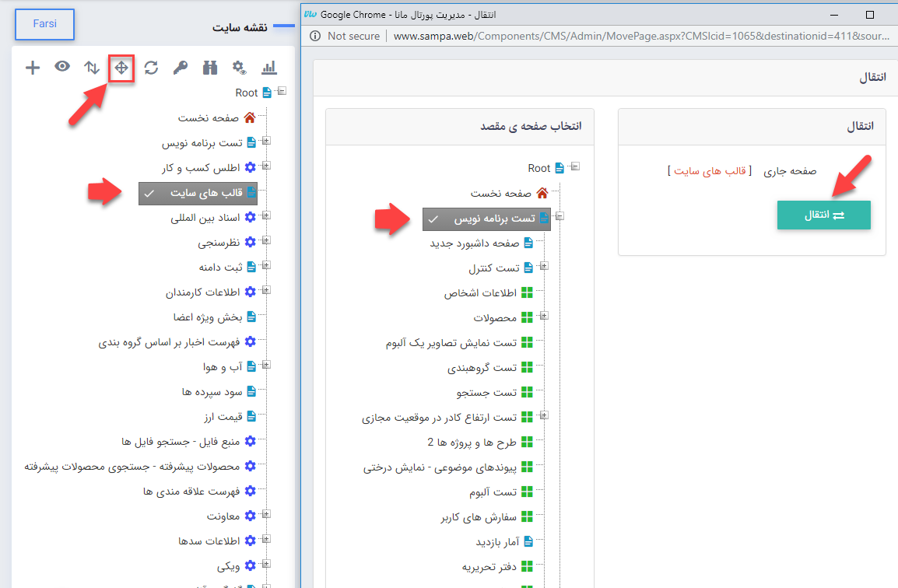This screenshot has height=588, width=898.
Task: Click the Farsi language button
Action: coord(44,24)
